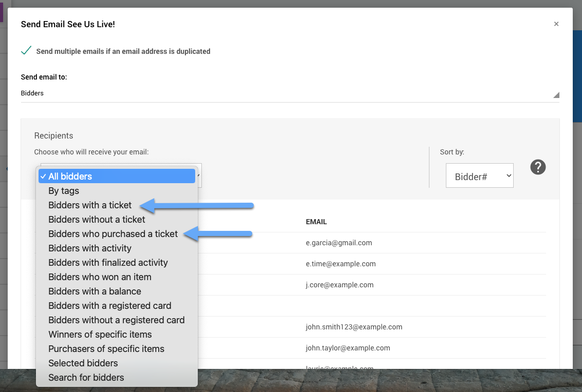Select Bidders without a registered card

tap(116, 320)
